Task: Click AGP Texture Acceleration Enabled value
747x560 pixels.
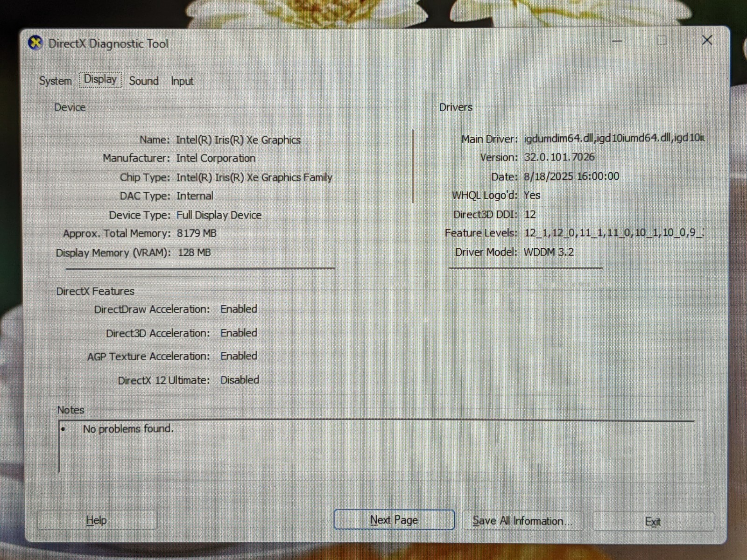Action: coord(239,356)
